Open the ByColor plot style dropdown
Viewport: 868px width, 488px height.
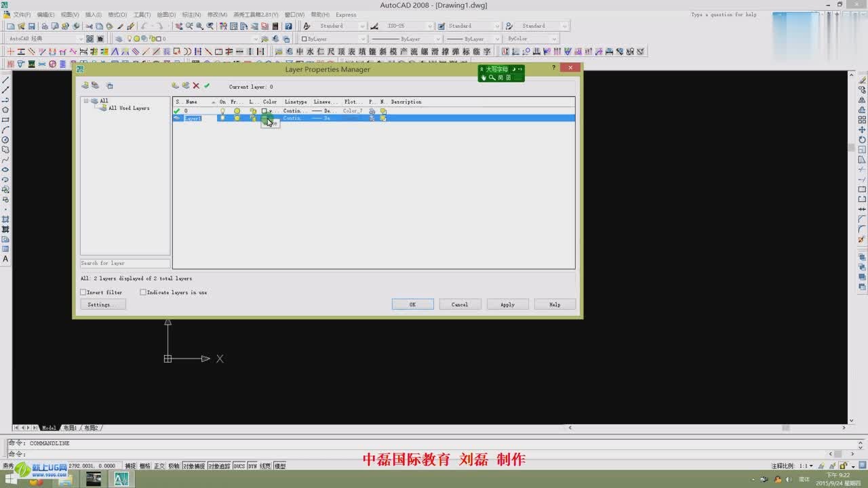point(555,39)
